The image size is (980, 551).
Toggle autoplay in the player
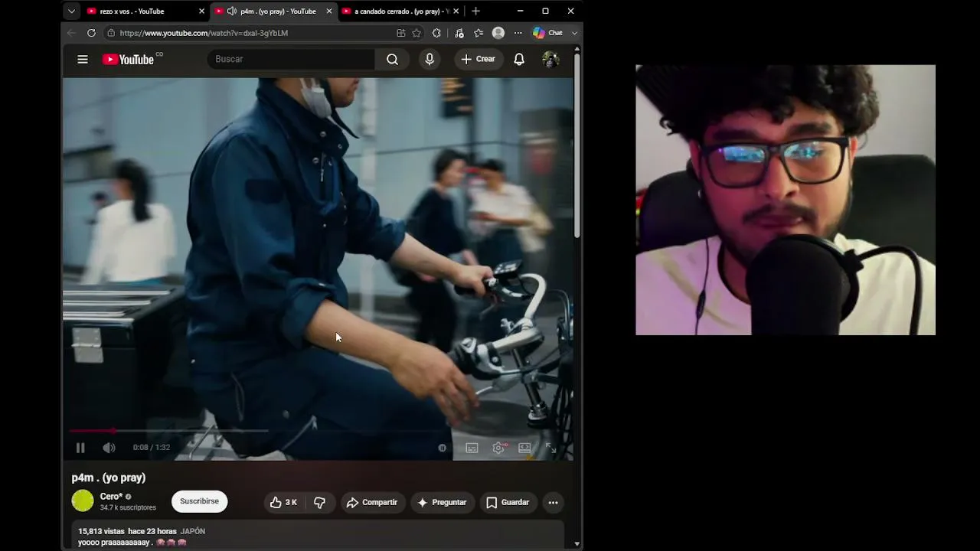pos(443,448)
